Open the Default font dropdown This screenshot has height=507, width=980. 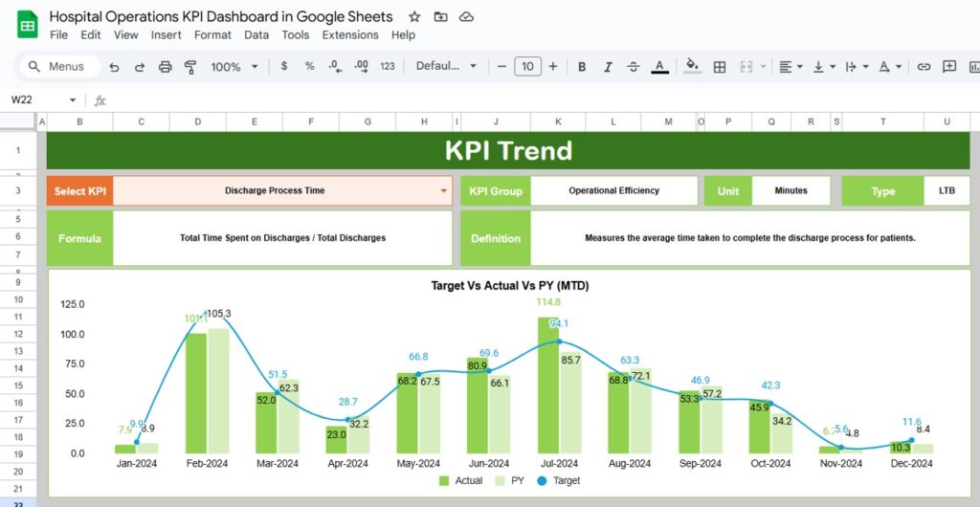[446, 66]
